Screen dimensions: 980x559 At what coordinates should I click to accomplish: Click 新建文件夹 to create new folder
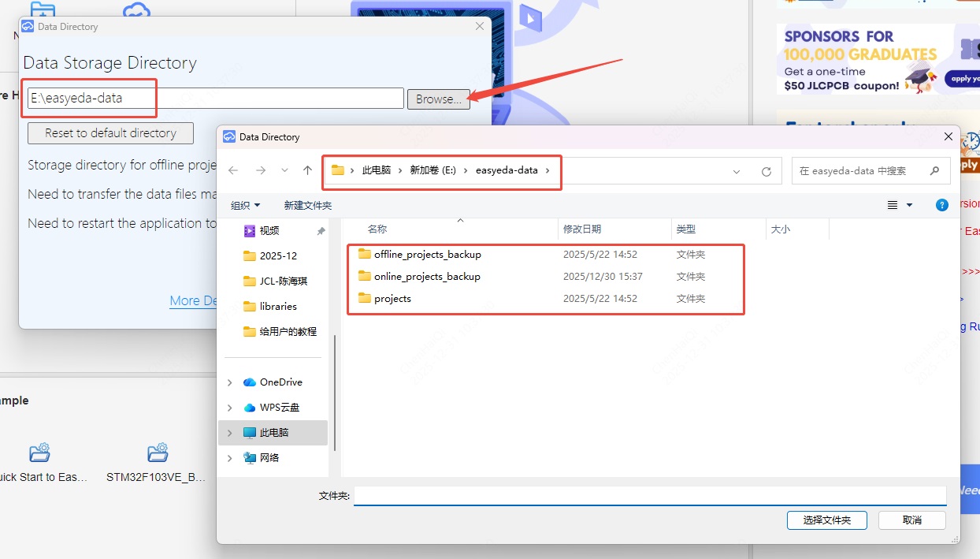[307, 205]
